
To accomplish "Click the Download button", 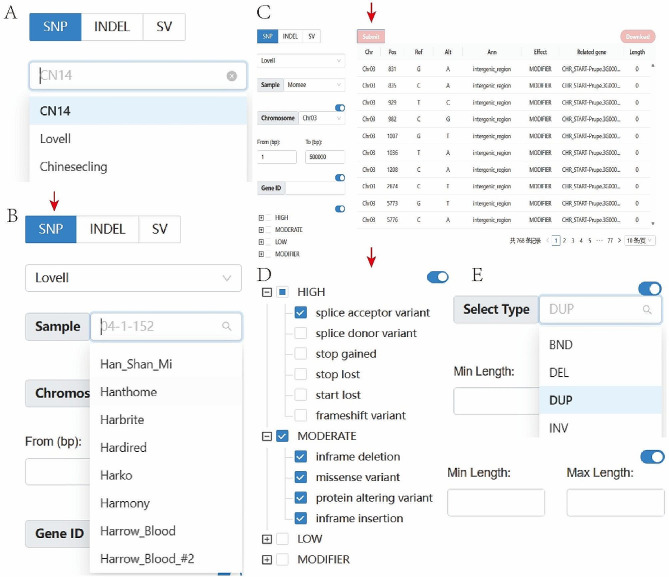I will pos(637,37).
